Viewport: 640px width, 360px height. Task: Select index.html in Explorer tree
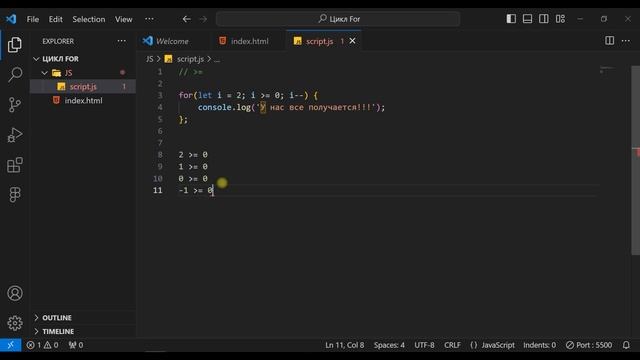pos(83,100)
